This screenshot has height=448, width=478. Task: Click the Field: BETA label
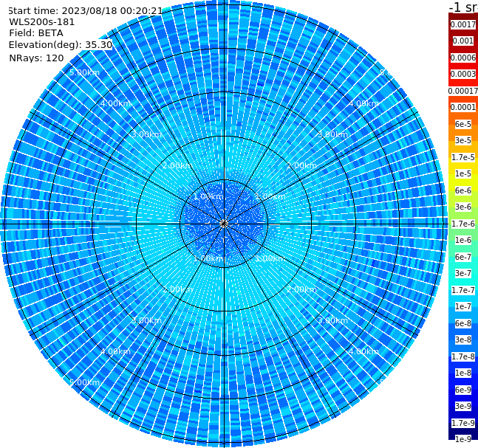[36, 33]
